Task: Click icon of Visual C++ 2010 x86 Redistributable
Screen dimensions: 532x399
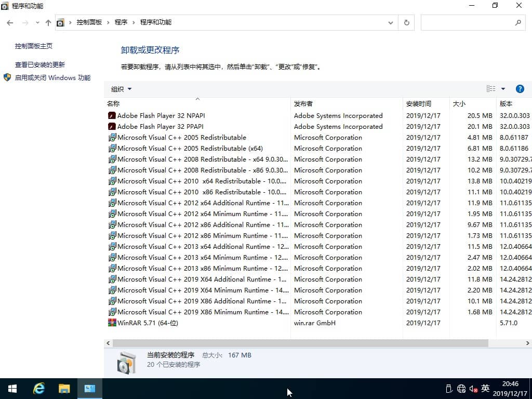Action: coord(112,192)
